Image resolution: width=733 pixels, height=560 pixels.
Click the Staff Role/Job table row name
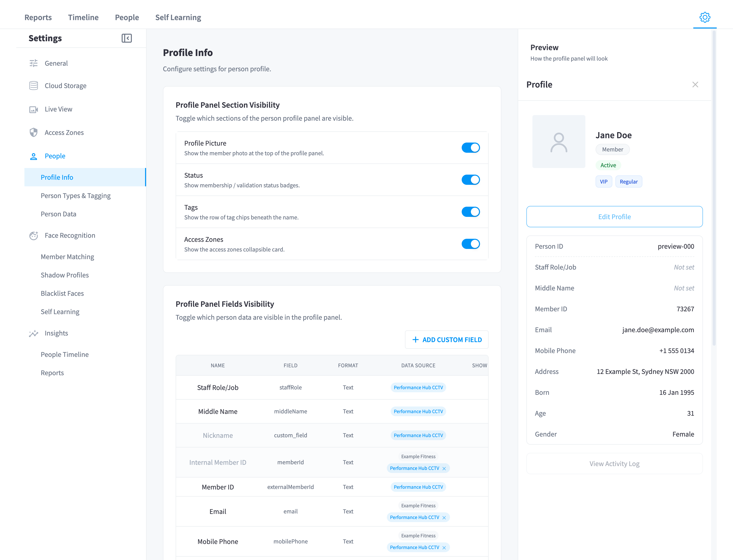coord(218,388)
